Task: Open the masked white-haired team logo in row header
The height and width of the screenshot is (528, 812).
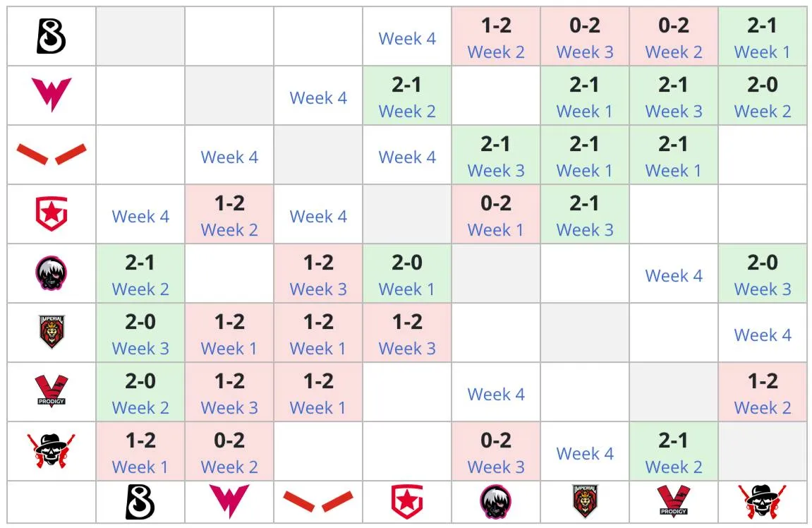Action: 51,273
